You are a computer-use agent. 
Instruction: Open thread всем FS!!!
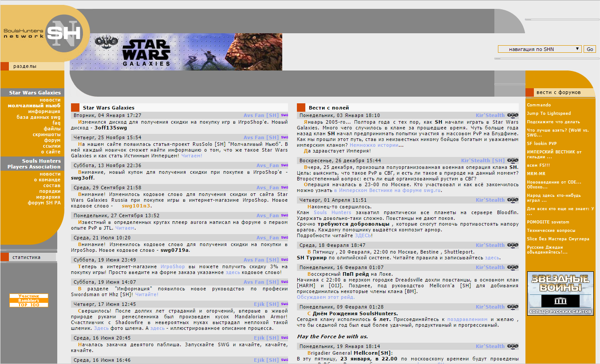click(538, 165)
